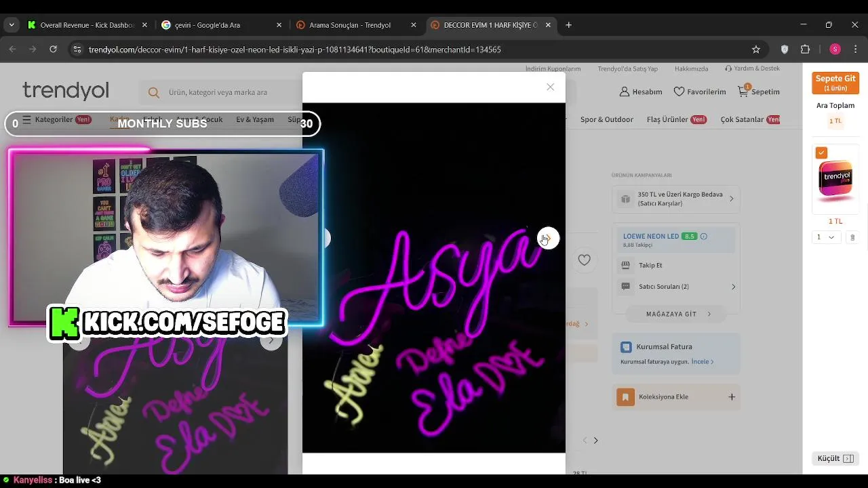Open Çok Satanlar category
Image resolution: width=868 pixels, height=488 pixels.
click(x=750, y=119)
